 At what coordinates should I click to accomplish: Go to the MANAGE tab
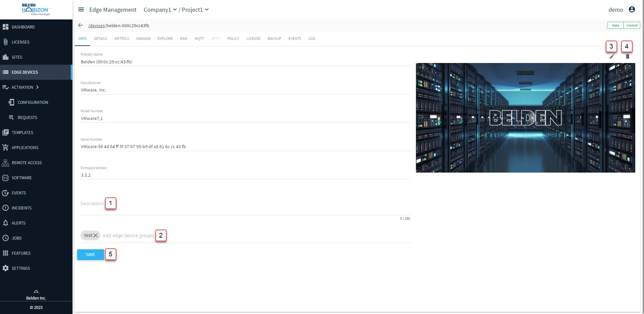pos(143,39)
